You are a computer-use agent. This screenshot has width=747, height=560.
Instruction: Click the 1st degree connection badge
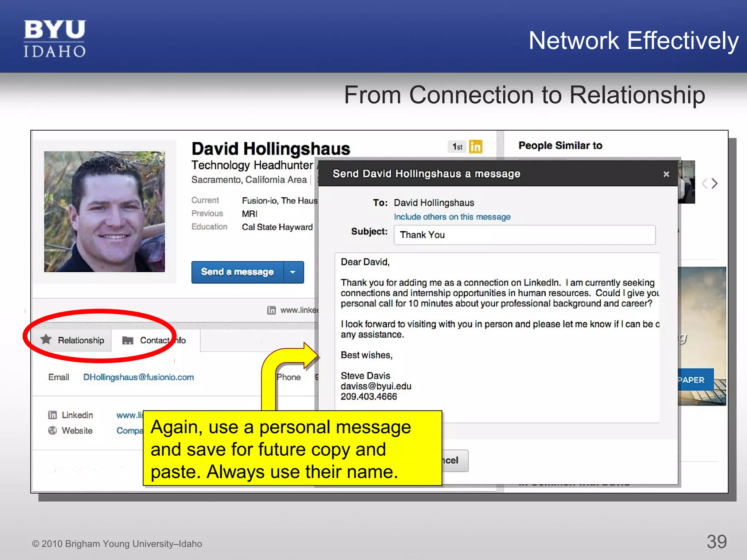point(457,147)
